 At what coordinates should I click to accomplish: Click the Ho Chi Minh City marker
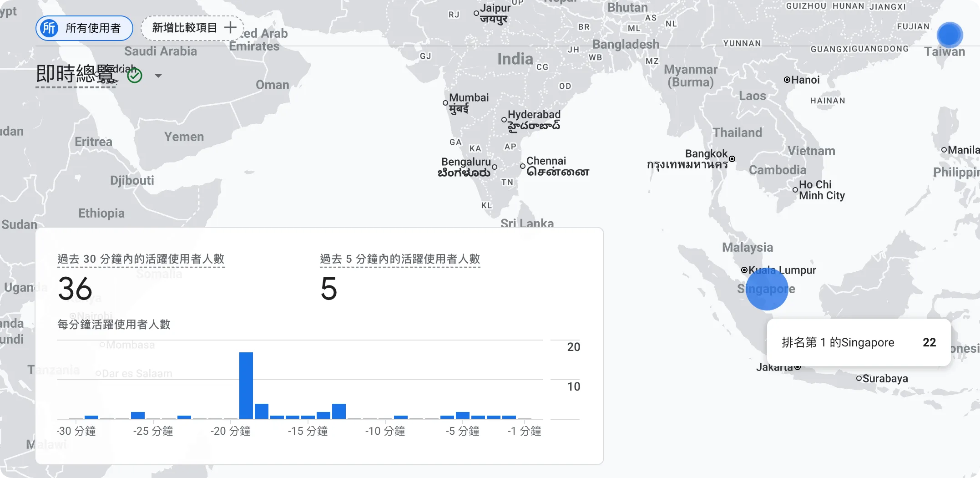[x=795, y=190]
